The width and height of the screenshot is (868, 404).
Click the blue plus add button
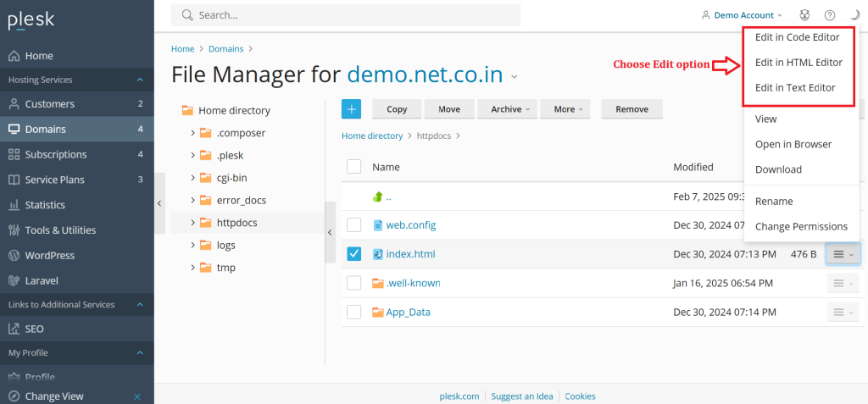[351, 109]
